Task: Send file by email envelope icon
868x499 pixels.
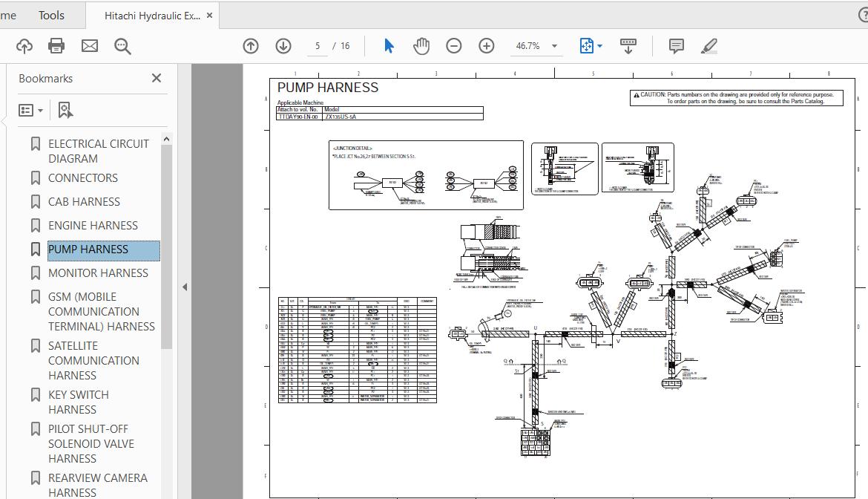Action: click(x=90, y=46)
